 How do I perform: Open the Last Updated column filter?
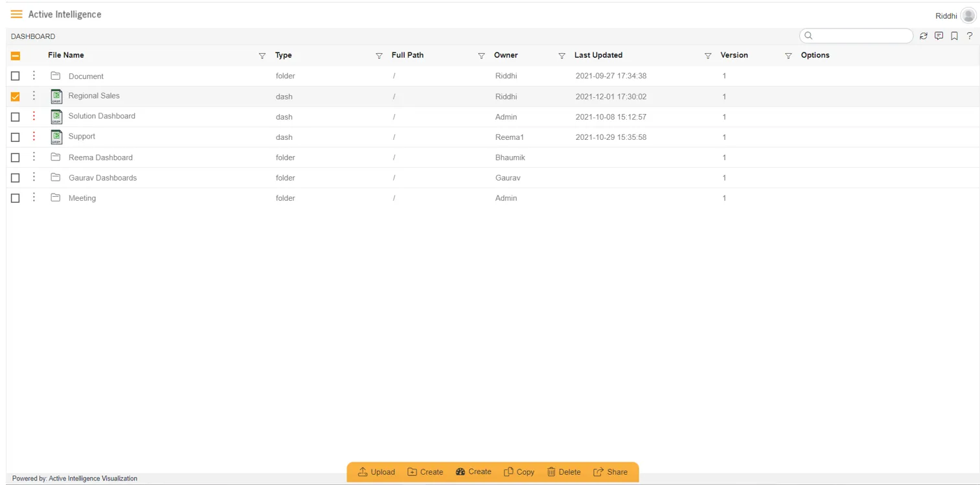708,56
